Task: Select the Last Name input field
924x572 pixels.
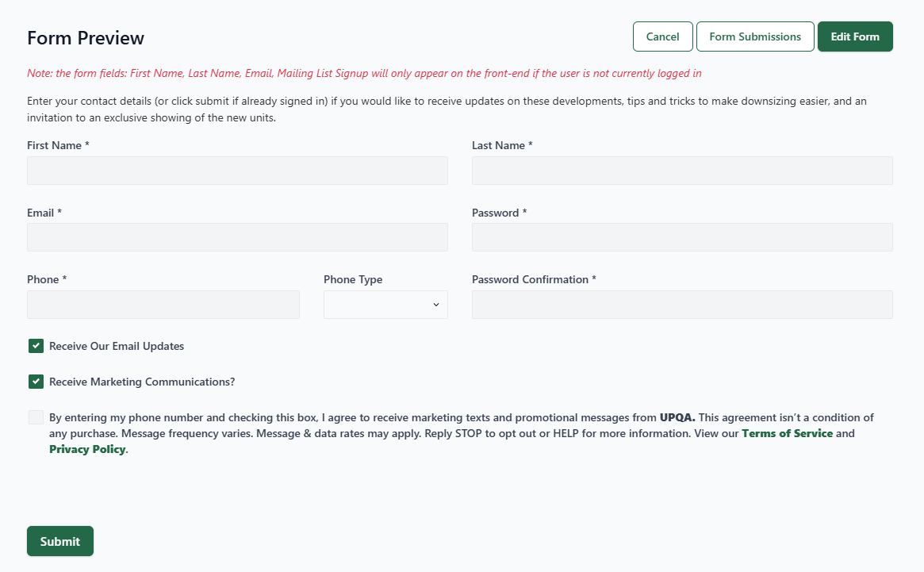Action: pos(682,170)
